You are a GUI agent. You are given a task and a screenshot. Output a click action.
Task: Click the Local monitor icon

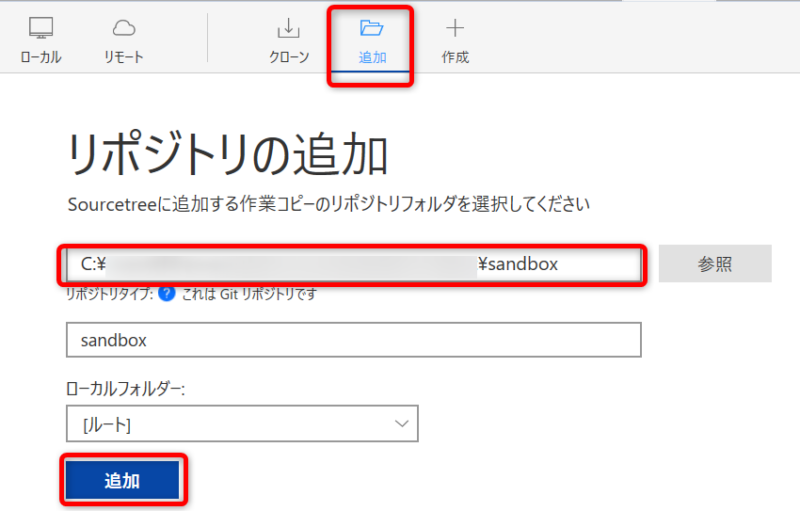click(x=41, y=28)
